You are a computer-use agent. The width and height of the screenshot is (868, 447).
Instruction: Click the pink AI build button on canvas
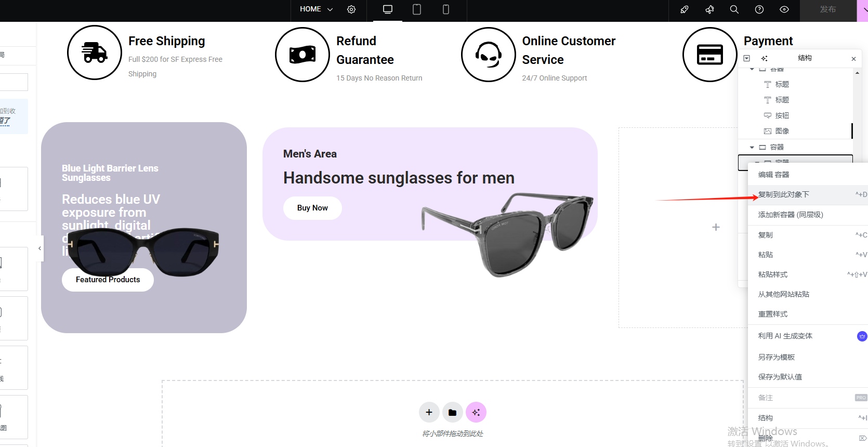(476, 412)
